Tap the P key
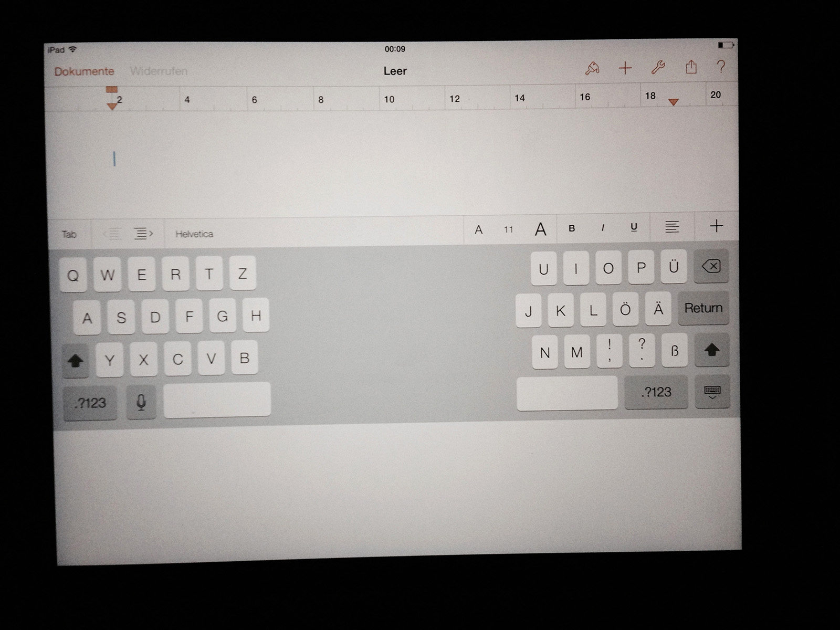 [x=641, y=267]
